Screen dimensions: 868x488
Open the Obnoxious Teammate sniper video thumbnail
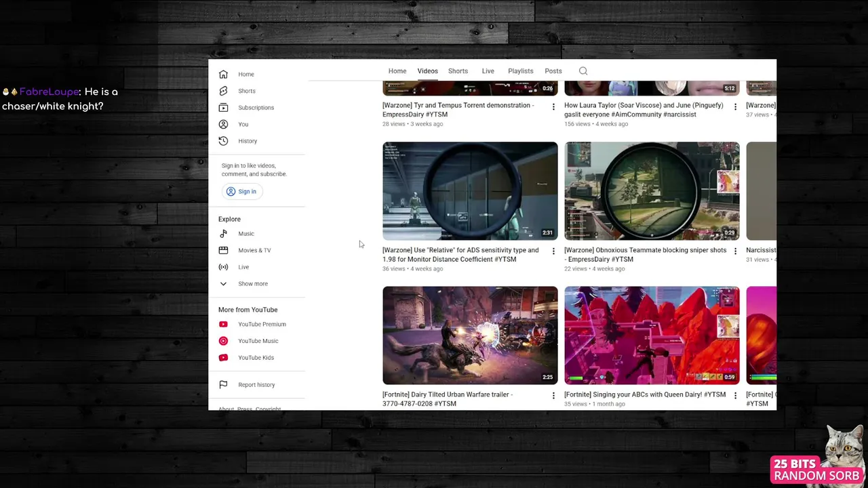[x=652, y=191]
